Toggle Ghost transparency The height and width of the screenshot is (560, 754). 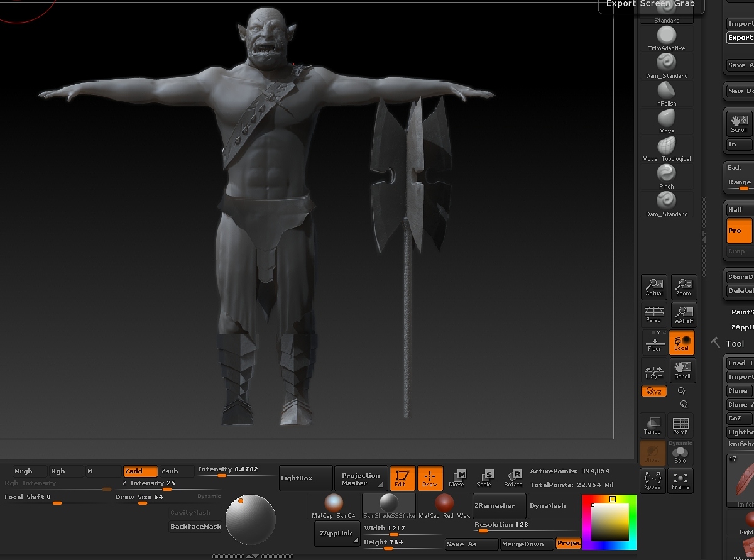click(x=652, y=453)
